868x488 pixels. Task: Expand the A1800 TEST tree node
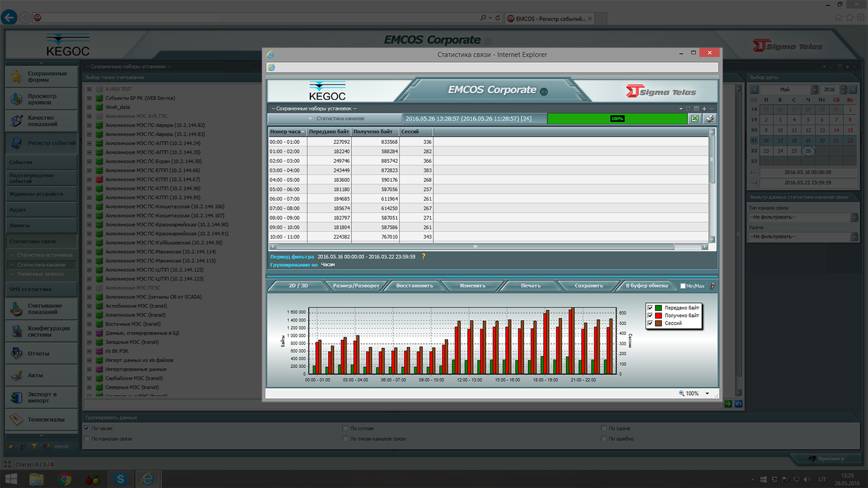pyautogui.click(x=89, y=89)
